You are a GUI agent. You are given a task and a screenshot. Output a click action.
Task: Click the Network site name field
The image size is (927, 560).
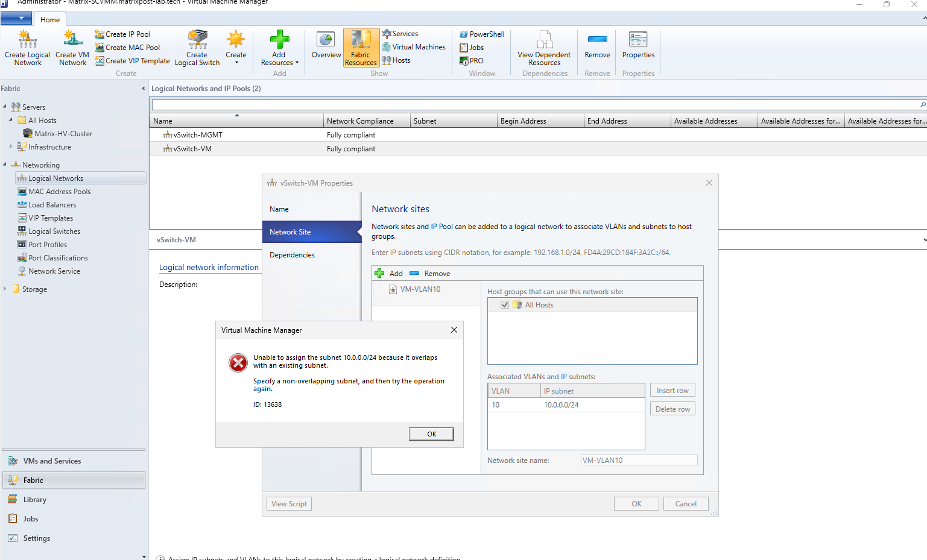click(x=639, y=460)
